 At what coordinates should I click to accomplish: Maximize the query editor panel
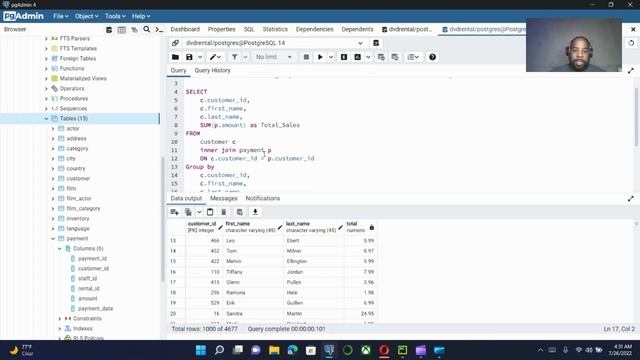click(631, 71)
